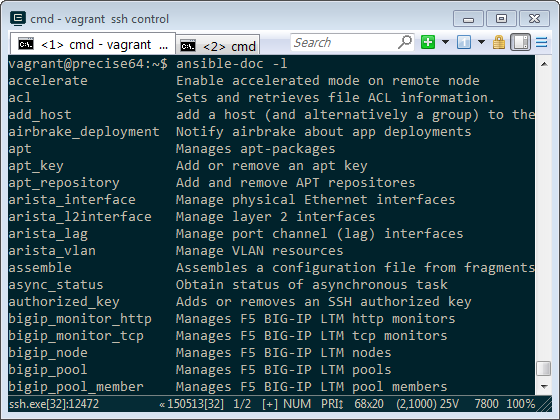Switch to the <2> cmd tab
The height and width of the screenshot is (420, 560).
[x=218, y=46]
